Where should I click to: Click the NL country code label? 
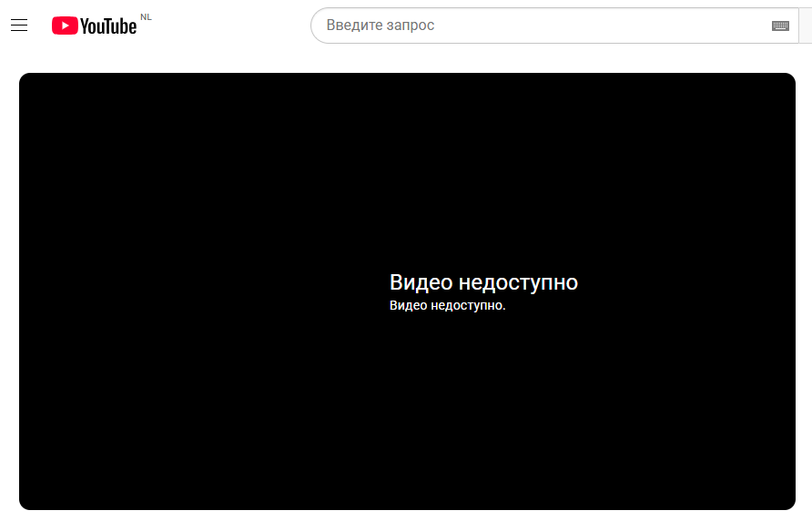pos(146,17)
